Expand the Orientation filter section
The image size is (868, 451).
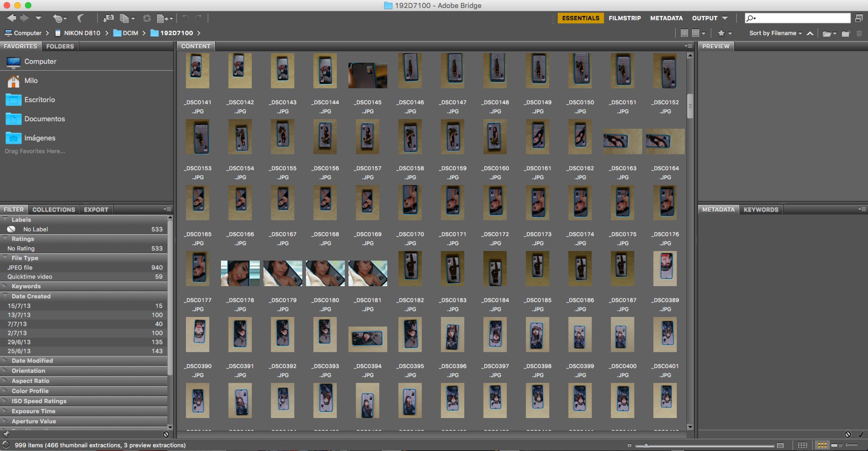coord(28,371)
